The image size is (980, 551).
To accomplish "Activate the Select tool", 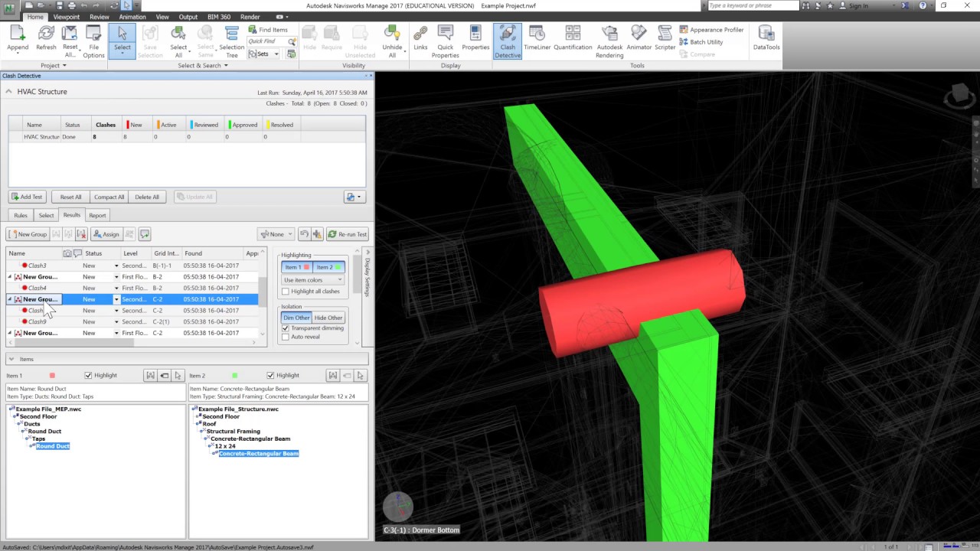I will [122, 41].
